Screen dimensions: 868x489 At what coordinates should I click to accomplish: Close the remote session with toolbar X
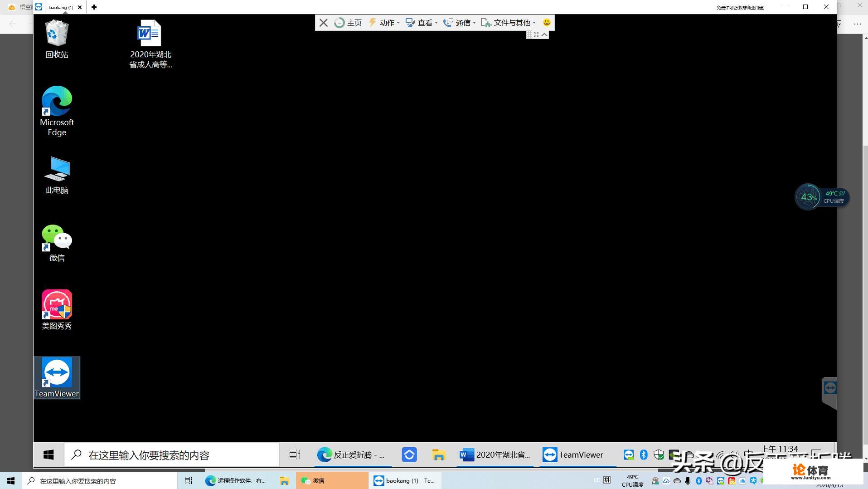(x=323, y=23)
